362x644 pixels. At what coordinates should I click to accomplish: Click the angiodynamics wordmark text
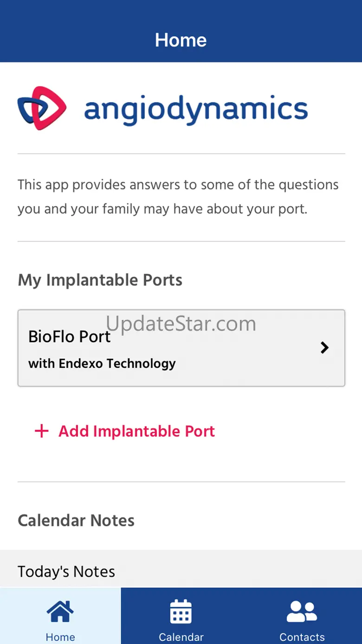(x=196, y=110)
